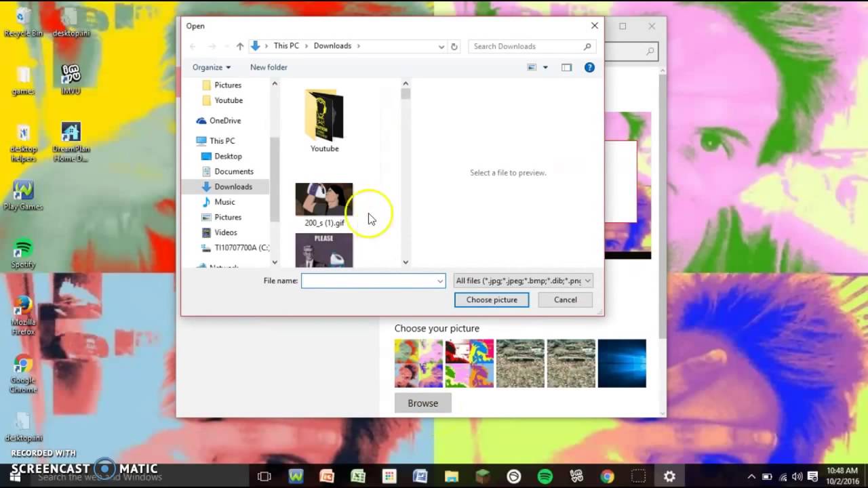Click the magnifier icon in Search Downloads

[587, 46]
